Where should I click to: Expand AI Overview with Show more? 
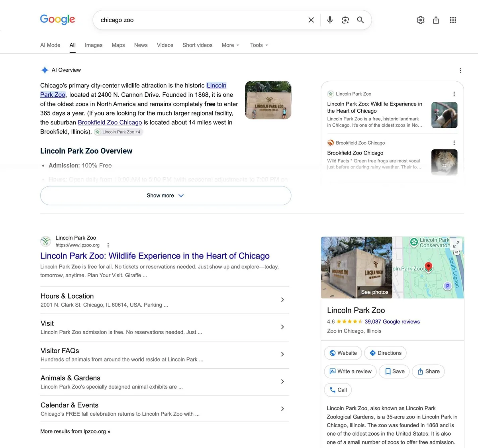point(166,196)
